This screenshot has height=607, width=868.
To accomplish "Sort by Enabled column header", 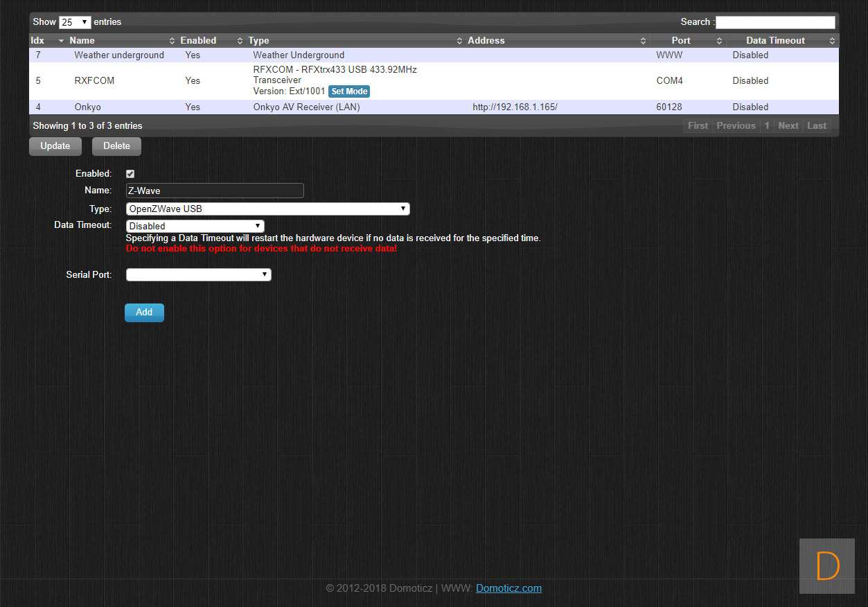I will [x=198, y=41].
